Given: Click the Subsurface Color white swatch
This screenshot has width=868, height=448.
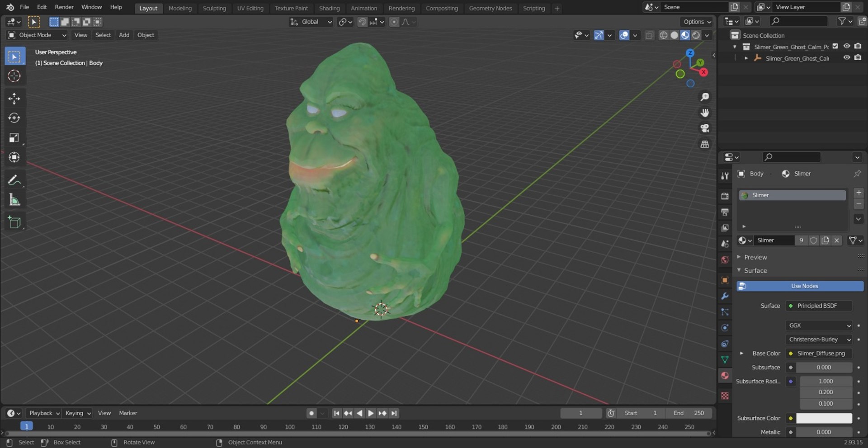Looking at the screenshot, I should pos(824,419).
